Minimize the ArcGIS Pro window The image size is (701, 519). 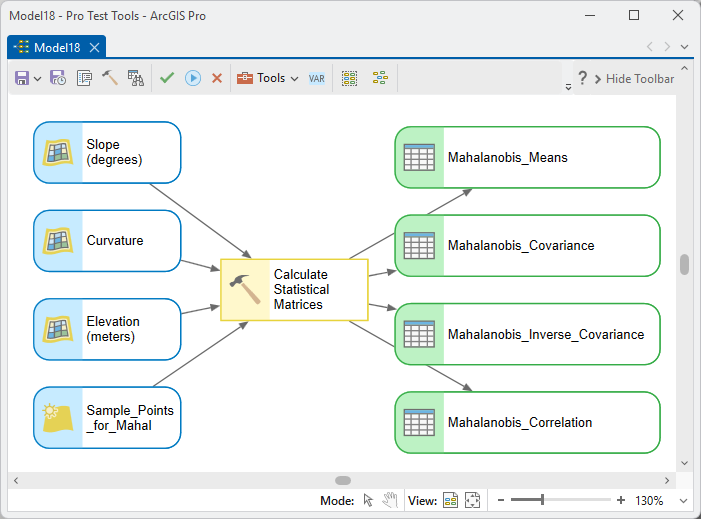[x=590, y=16]
